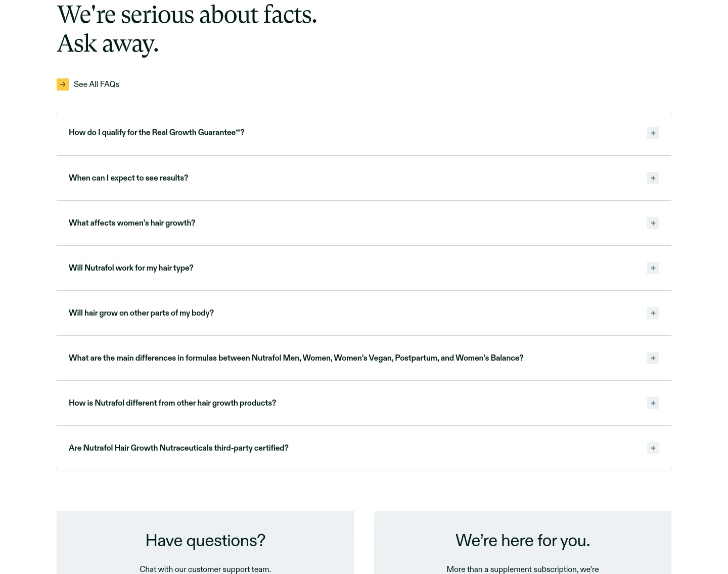Expand 'How do I qualify for the Real Growth Guarantee?'
This screenshot has height=574, width=728.
pyautogui.click(x=364, y=133)
